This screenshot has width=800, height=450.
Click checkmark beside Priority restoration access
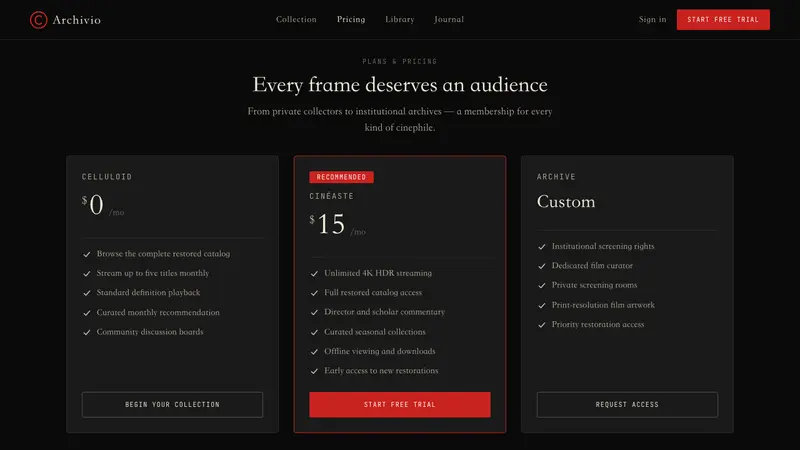point(542,324)
